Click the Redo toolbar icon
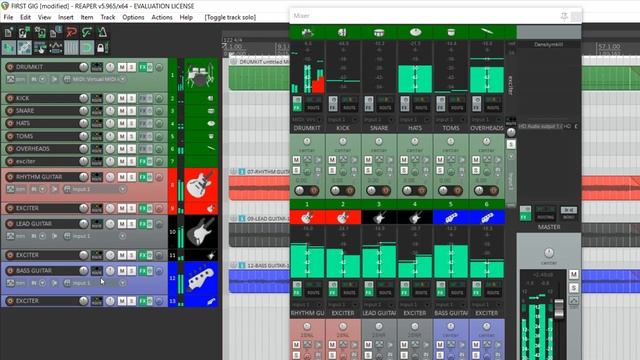The width and height of the screenshot is (640, 360). tap(87, 32)
